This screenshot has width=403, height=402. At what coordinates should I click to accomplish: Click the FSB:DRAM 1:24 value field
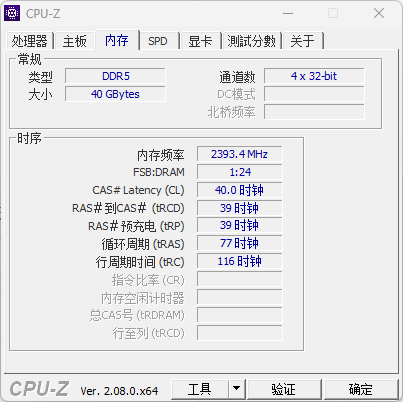[239, 172]
